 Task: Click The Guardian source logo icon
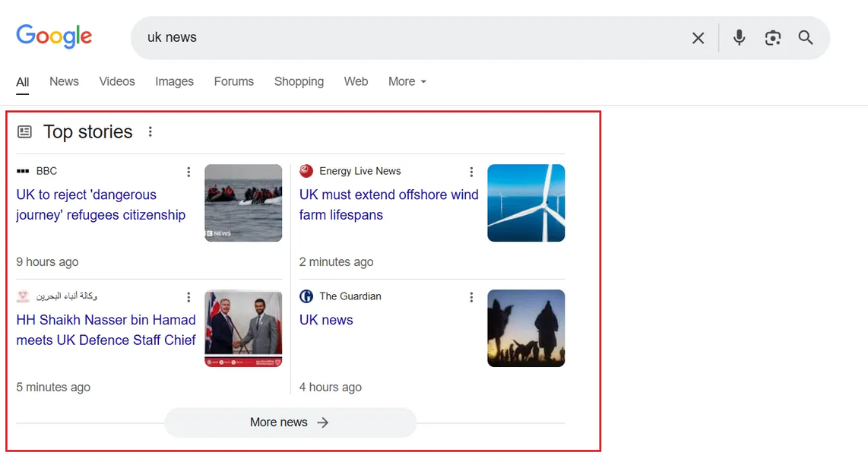coord(306,296)
